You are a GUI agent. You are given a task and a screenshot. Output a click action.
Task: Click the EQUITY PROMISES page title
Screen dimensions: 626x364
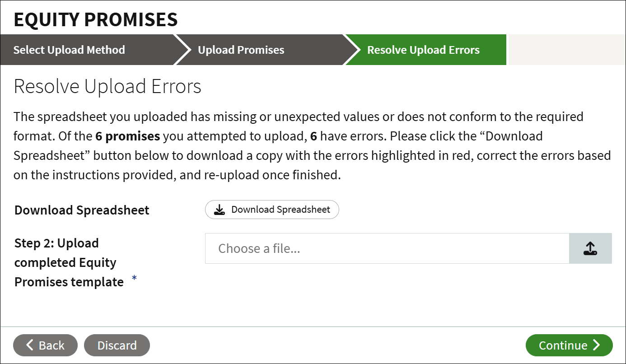point(96,19)
